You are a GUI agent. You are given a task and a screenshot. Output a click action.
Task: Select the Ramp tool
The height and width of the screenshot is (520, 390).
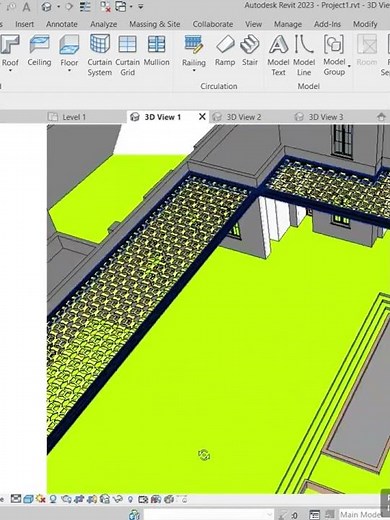click(x=225, y=51)
